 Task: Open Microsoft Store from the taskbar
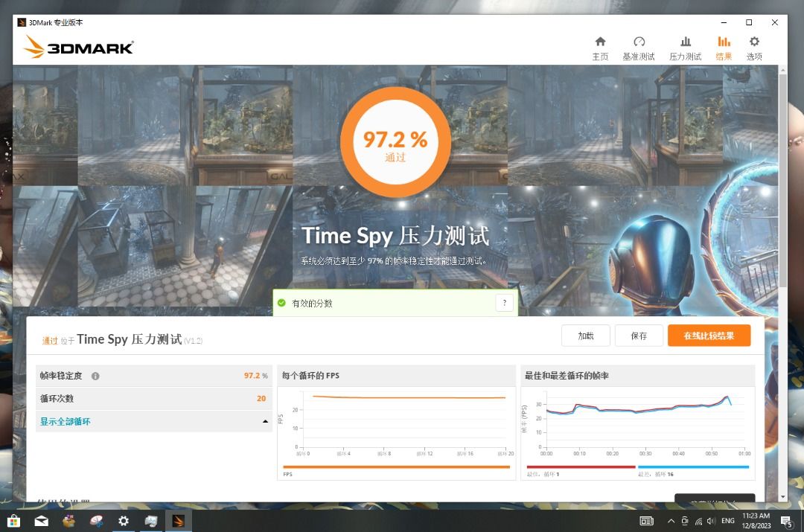[14, 522]
